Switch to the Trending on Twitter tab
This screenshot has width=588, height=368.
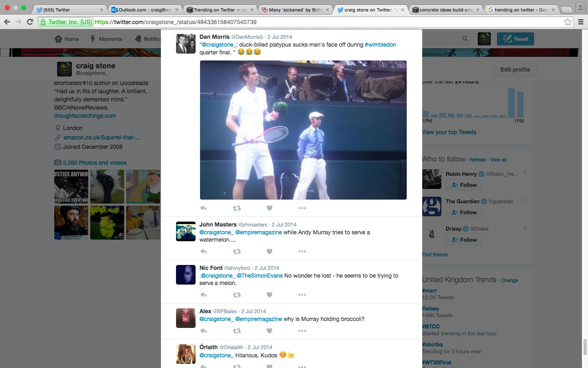tap(220, 10)
